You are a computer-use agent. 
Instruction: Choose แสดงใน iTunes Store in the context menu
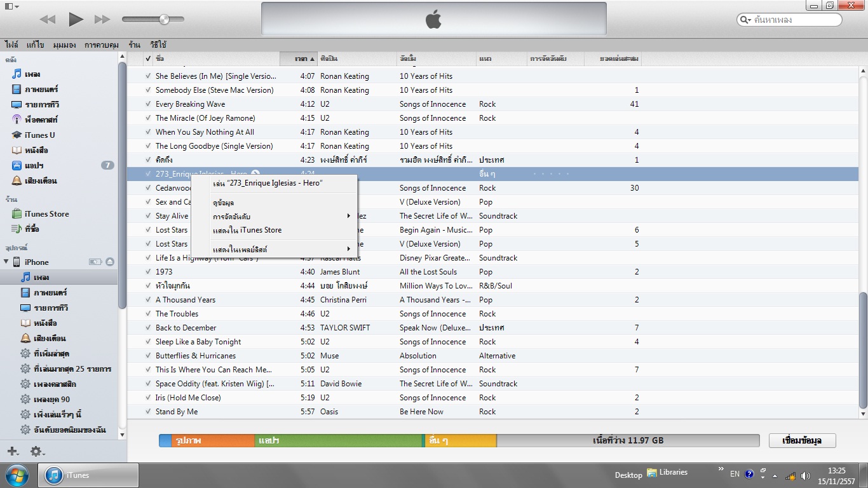click(x=282, y=230)
